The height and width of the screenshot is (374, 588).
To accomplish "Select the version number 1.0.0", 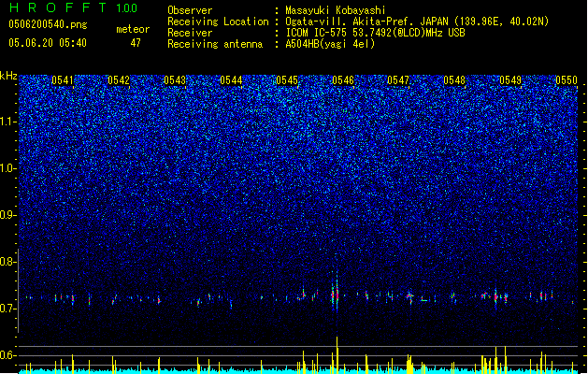I will pyautogui.click(x=127, y=8).
